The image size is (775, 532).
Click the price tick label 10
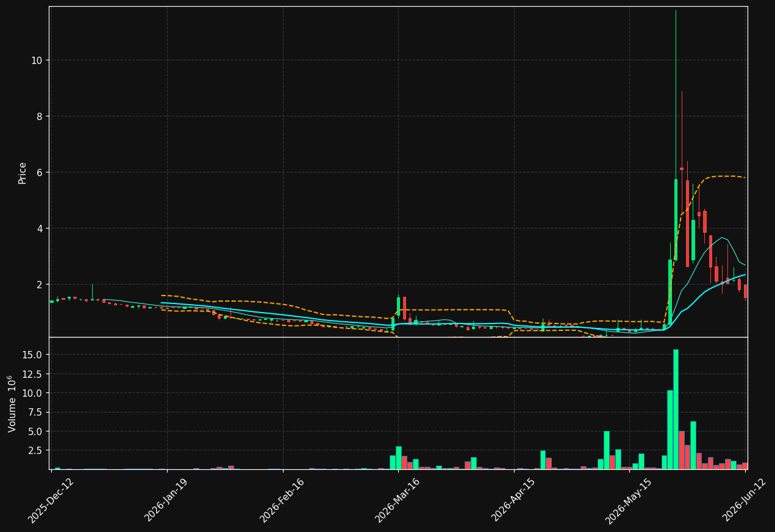(37, 60)
